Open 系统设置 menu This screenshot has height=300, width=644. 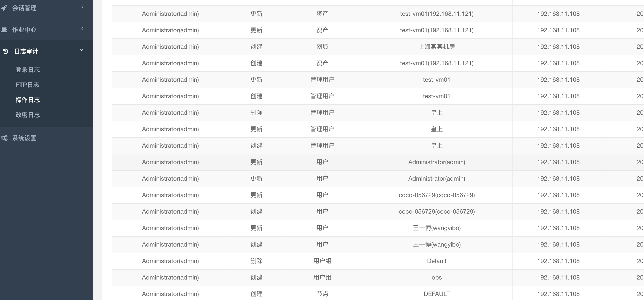point(24,138)
